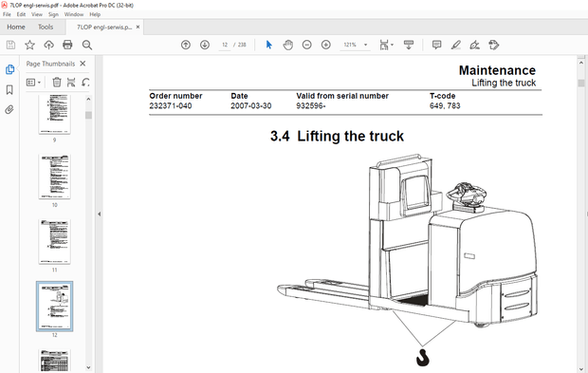Open the thumbnails options dropdown menu
The width and height of the screenshot is (588, 373).
tap(33, 83)
